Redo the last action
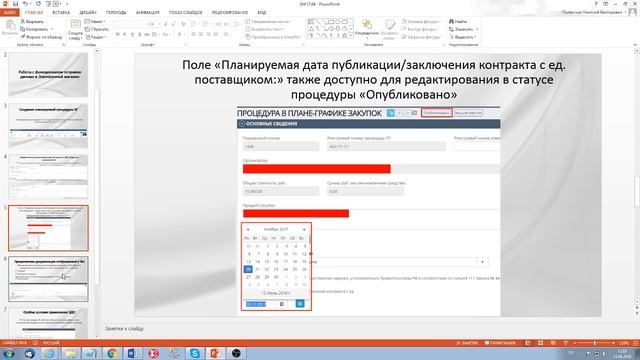 [x=38, y=4]
